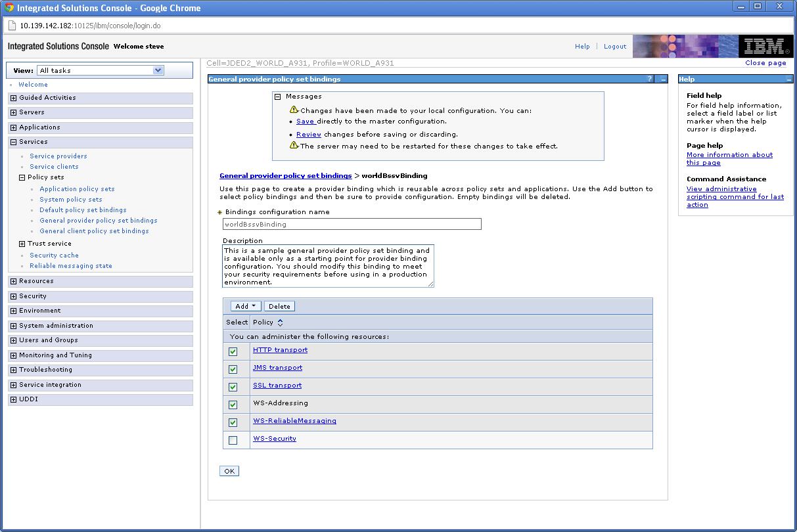This screenshot has width=797, height=532.
Task: Click the Help link in header
Action: [582, 47]
